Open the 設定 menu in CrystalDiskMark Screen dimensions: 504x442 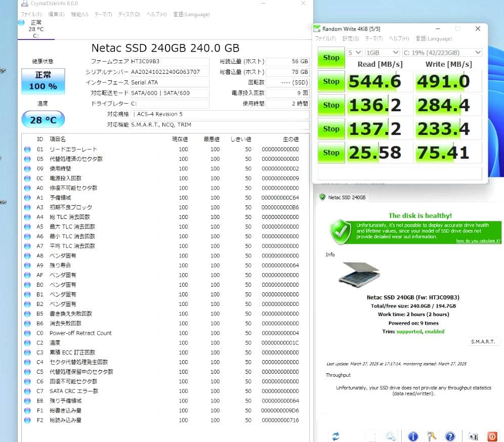(351, 38)
